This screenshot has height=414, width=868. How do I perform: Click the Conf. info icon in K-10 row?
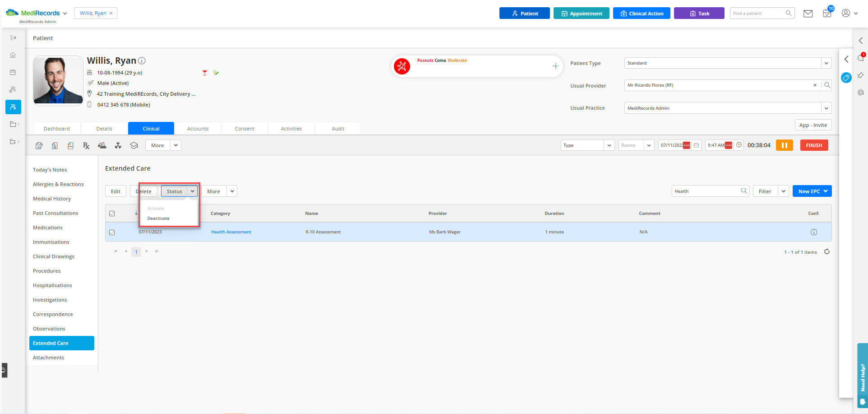click(814, 232)
